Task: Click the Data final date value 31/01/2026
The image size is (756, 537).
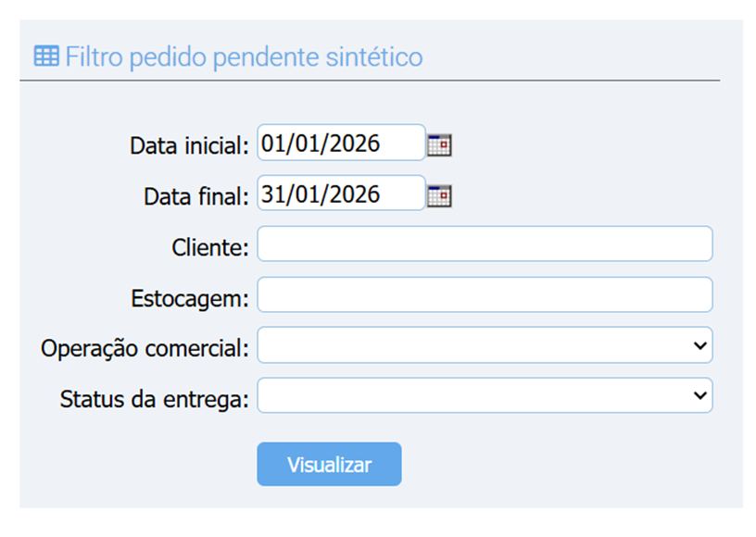Action: point(341,194)
